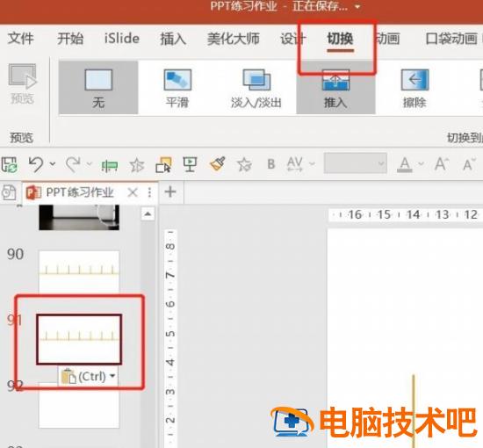
Task: Open the iSlide ribbon tab
Action: click(x=122, y=39)
